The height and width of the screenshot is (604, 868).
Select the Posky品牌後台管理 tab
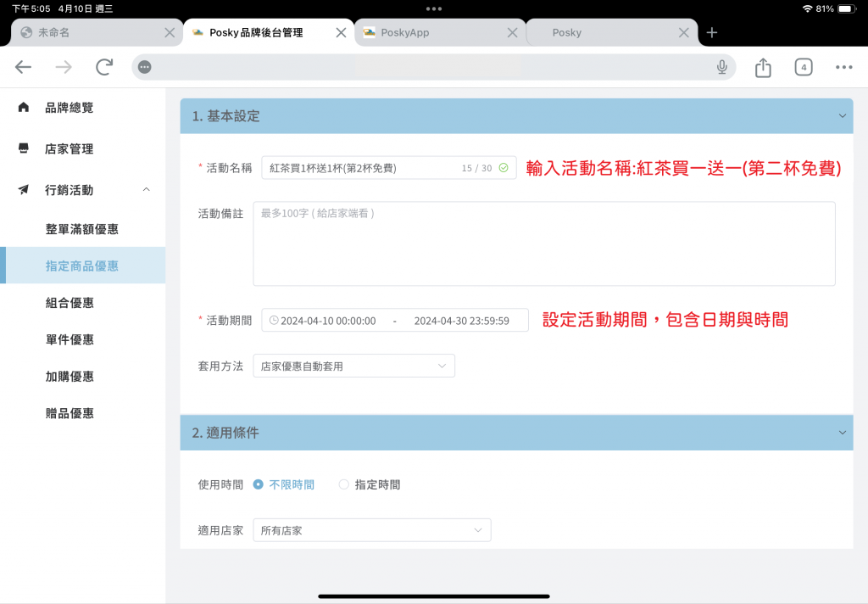[x=269, y=33]
